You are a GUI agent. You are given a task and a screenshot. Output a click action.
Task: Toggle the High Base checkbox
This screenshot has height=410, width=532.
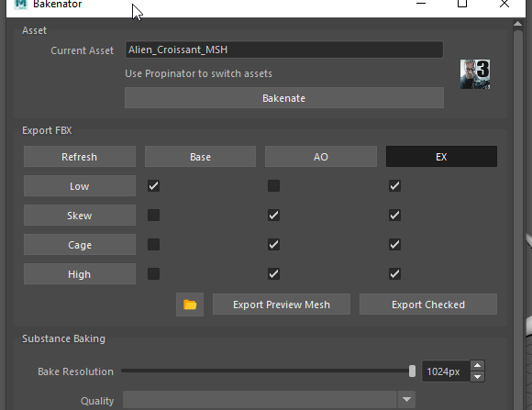click(154, 274)
